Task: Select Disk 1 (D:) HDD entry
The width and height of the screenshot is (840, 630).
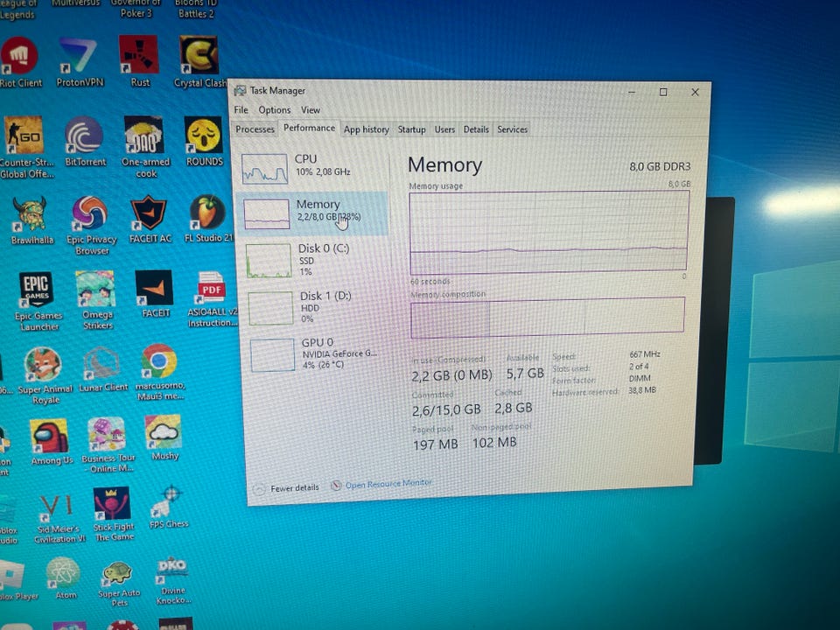Action: [x=317, y=307]
